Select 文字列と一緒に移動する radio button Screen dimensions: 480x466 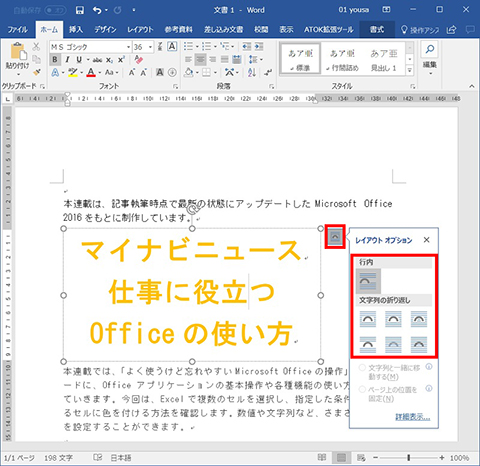point(362,368)
